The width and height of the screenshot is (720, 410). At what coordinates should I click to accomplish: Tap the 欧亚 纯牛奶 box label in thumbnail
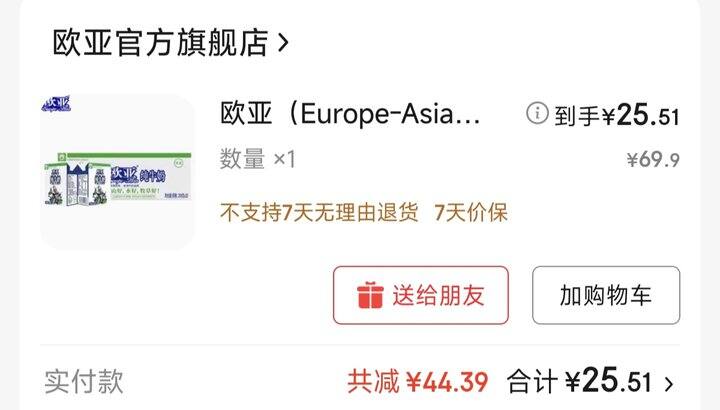pyautogui.click(x=138, y=175)
